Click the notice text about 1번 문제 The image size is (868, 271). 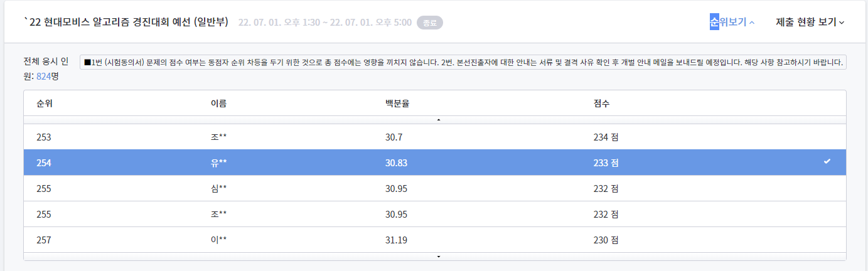coord(463,63)
